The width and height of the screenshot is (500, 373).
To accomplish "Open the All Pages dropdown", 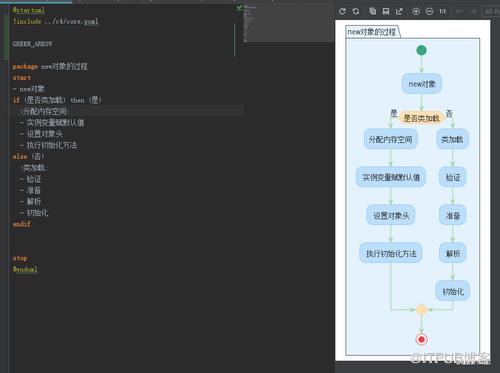I will pyautogui.click(x=491, y=11).
